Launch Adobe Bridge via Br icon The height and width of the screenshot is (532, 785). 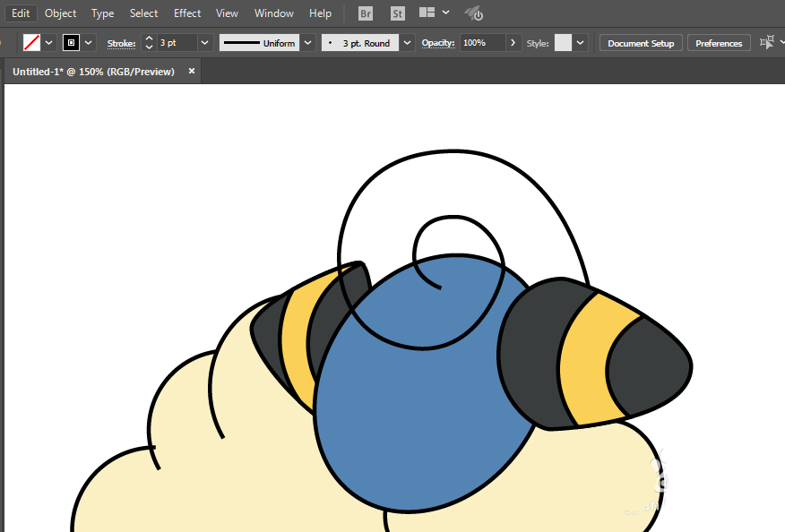click(x=366, y=13)
